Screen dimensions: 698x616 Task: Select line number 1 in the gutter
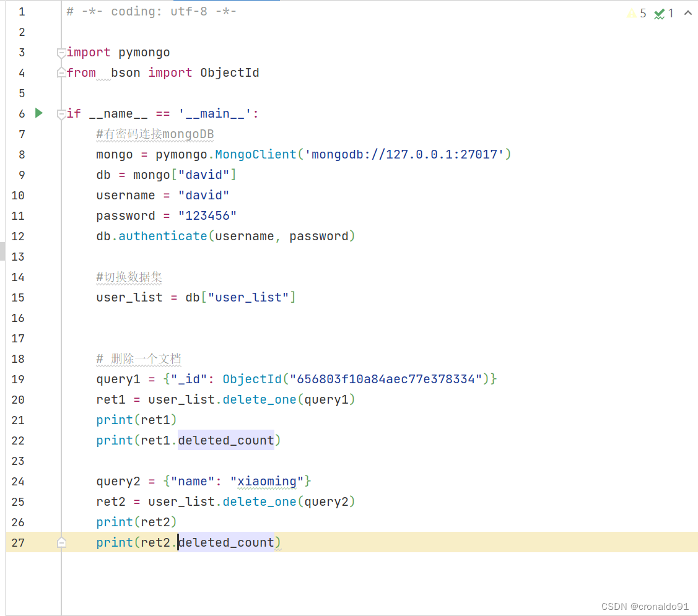pos(22,12)
